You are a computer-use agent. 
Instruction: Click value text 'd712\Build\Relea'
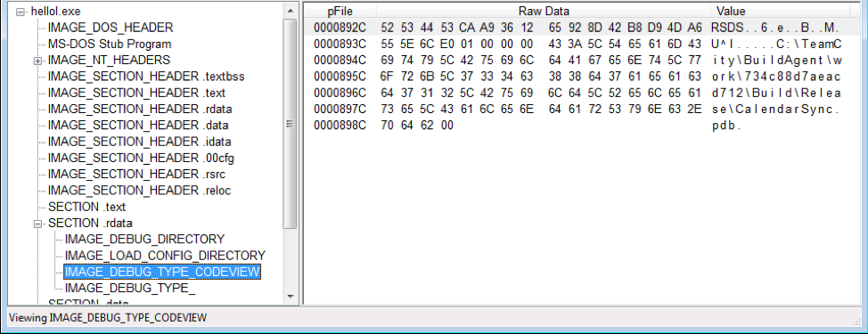coord(777,94)
